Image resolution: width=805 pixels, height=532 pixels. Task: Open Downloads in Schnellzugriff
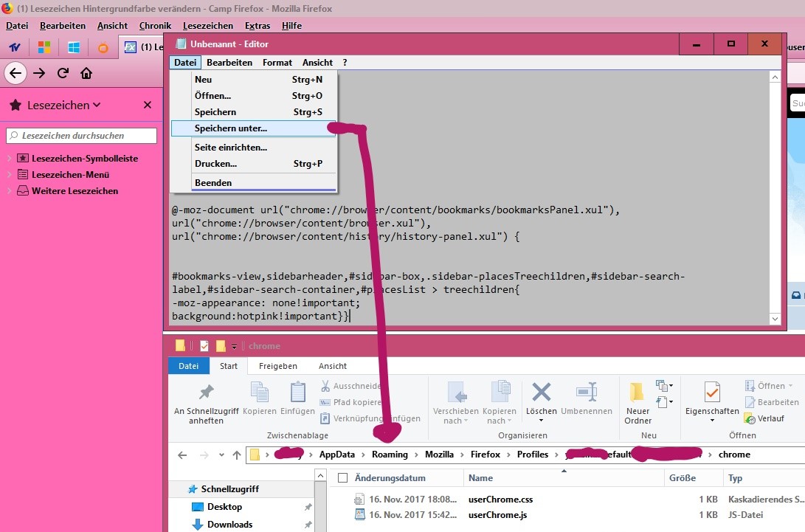[229, 525]
